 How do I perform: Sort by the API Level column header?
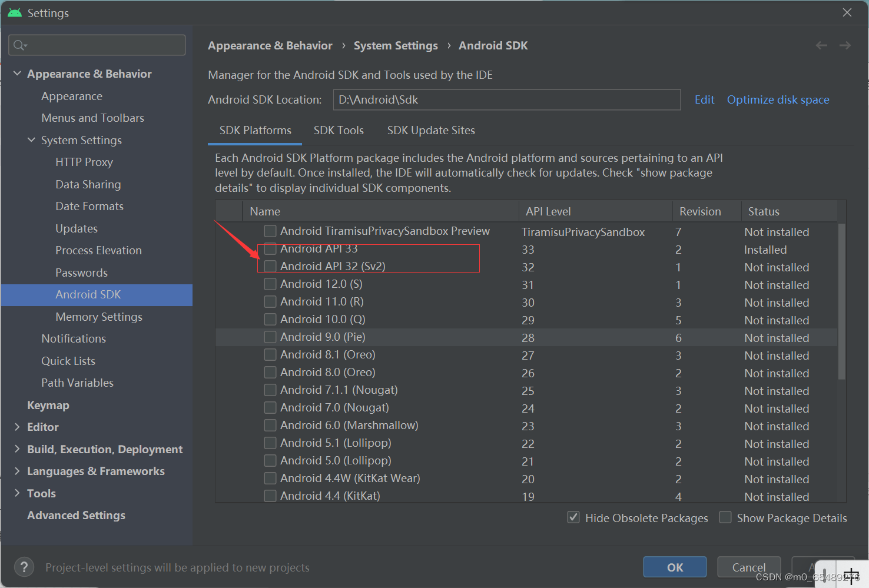pos(596,211)
